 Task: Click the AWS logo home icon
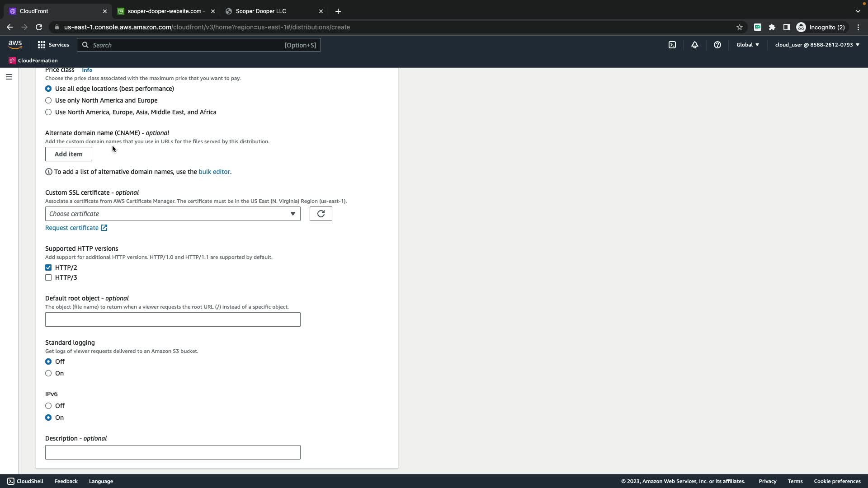(15, 44)
